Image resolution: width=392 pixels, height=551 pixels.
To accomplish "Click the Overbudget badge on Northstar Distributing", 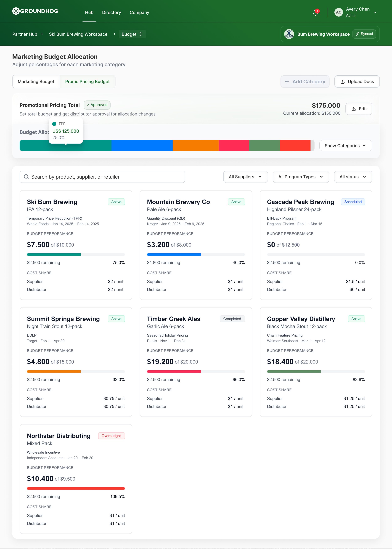I will (x=111, y=436).
